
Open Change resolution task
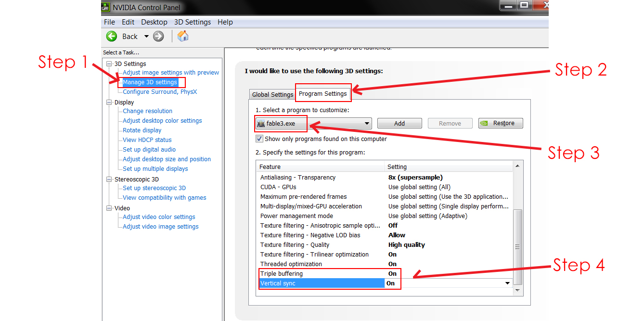click(x=147, y=111)
